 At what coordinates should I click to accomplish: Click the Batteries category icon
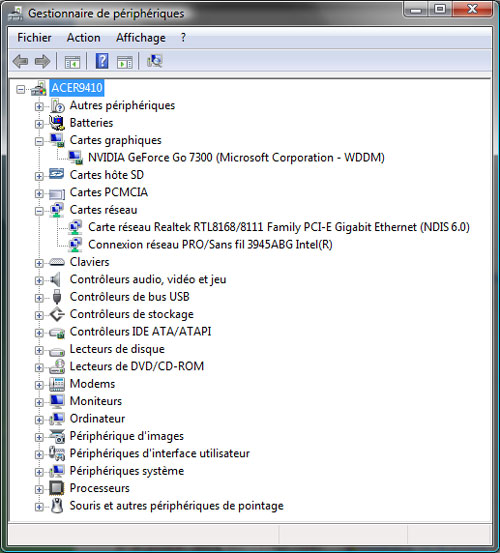coord(56,123)
